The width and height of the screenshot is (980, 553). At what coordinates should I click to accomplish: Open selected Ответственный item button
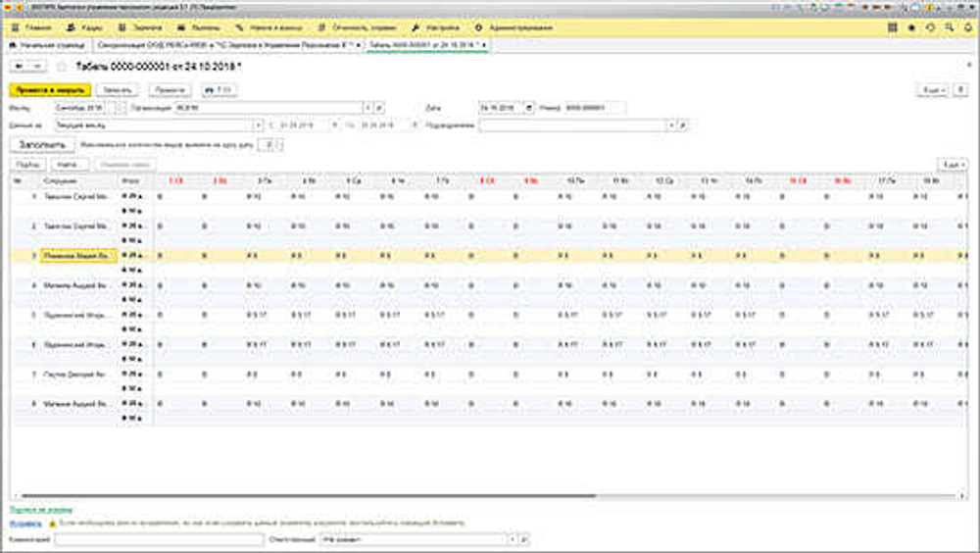(523, 538)
